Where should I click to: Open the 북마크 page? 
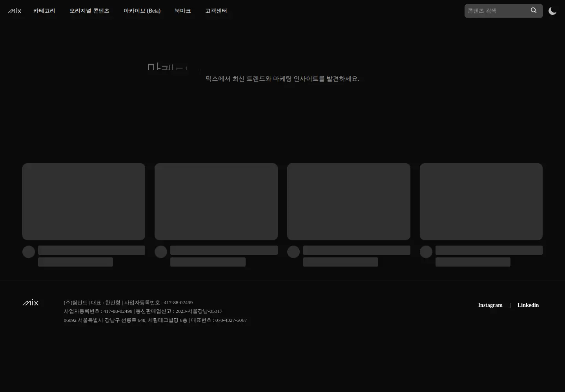[x=183, y=11]
